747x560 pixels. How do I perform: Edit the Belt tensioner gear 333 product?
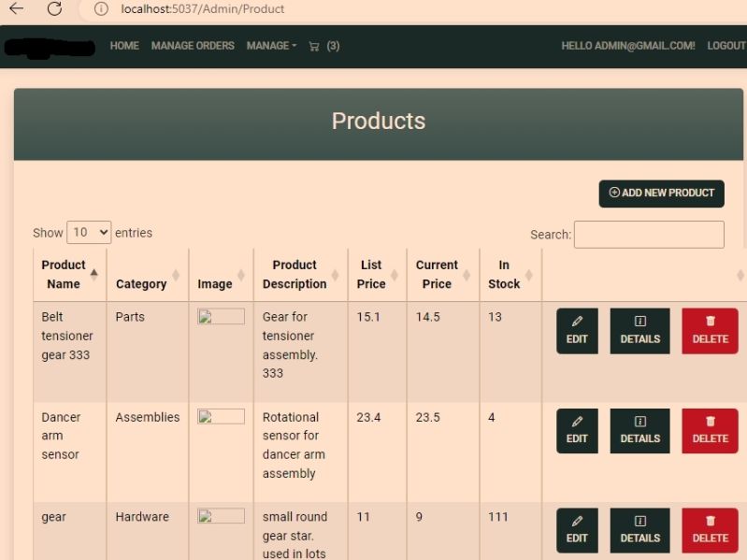point(577,331)
